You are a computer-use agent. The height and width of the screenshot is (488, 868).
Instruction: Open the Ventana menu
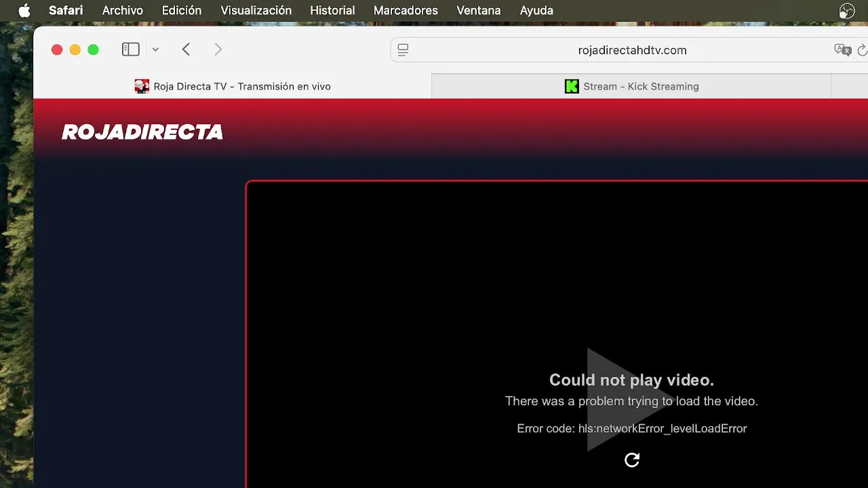479,10
